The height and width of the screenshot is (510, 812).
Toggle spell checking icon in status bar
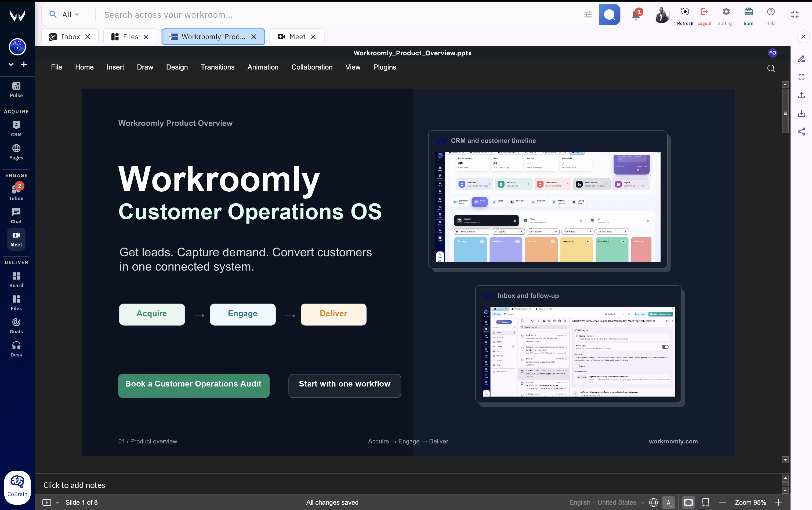coord(669,502)
